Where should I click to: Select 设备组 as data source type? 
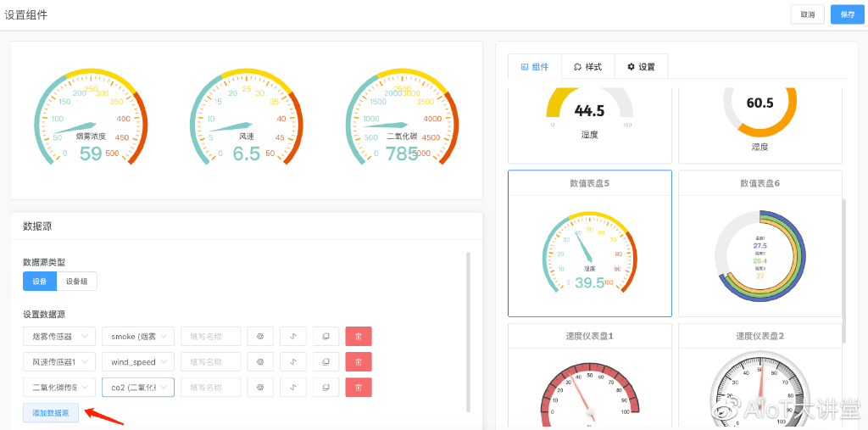pos(77,281)
